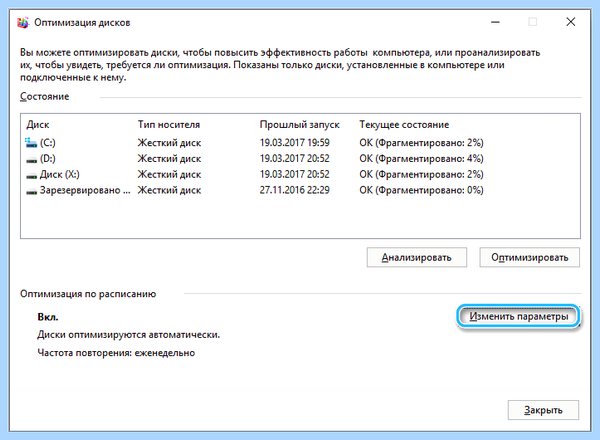
Task: Click Жесткий диск type in Диск (X:) row
Action: pos(169,174)
